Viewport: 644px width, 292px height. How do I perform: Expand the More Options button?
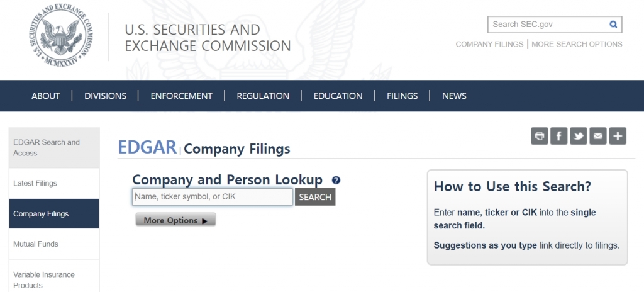click(175, 220)
